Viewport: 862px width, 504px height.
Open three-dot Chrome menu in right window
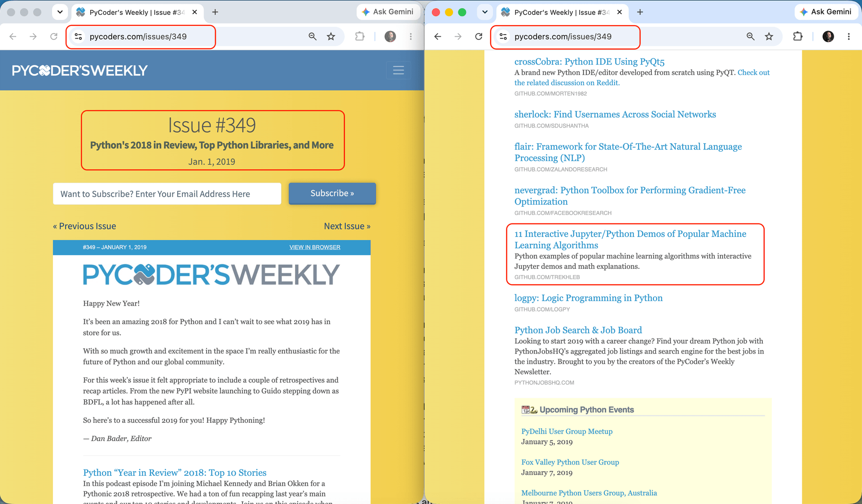click(x=849, y=36)
